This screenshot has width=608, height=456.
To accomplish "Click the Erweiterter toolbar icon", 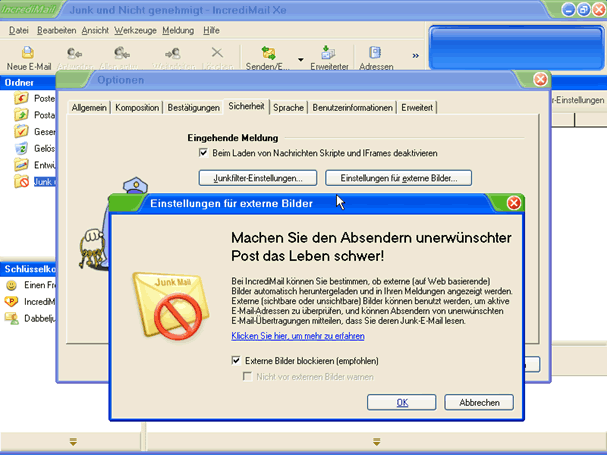I will [329, 52].
